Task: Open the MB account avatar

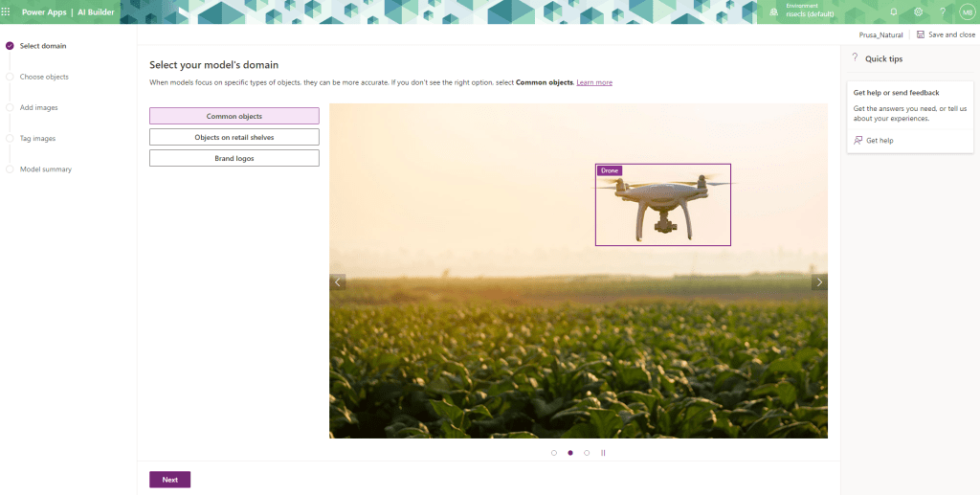Action: (967, 11)
